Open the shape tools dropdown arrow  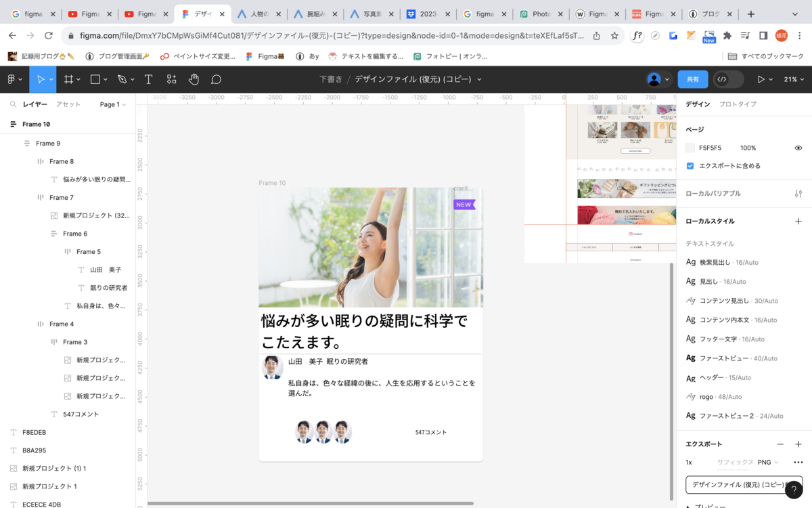[x=106, y=79]
